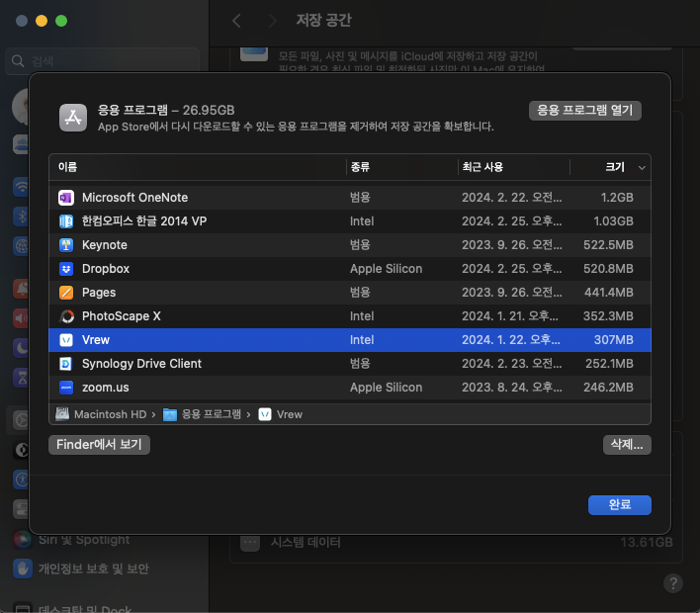Screen dimensions: 700x613
Task: Click Vrew in the path bar
Action: point(281,414)
